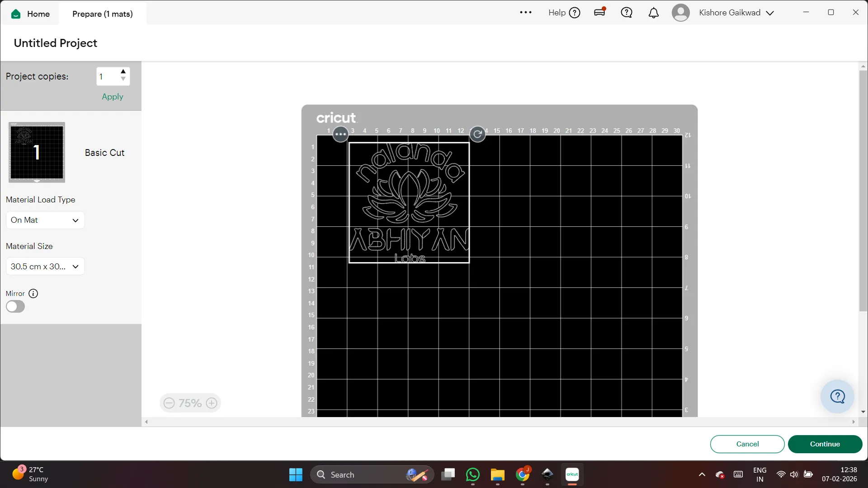Click the zoom in plus icon
Screen dimensions: 868x488
coord(212,403)
